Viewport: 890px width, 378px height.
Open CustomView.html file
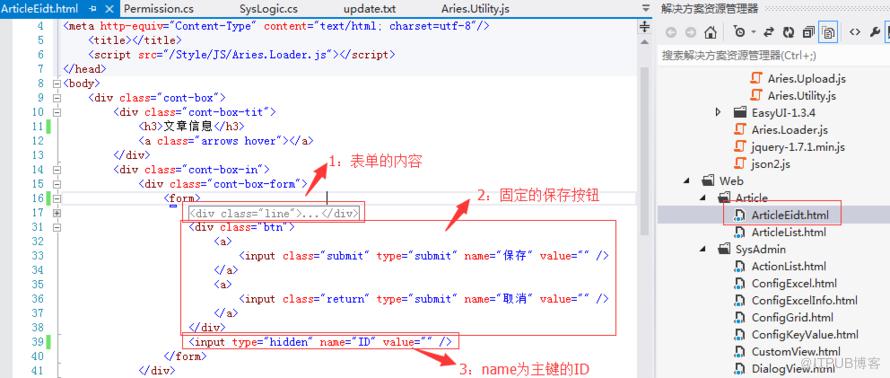point(796,351)
